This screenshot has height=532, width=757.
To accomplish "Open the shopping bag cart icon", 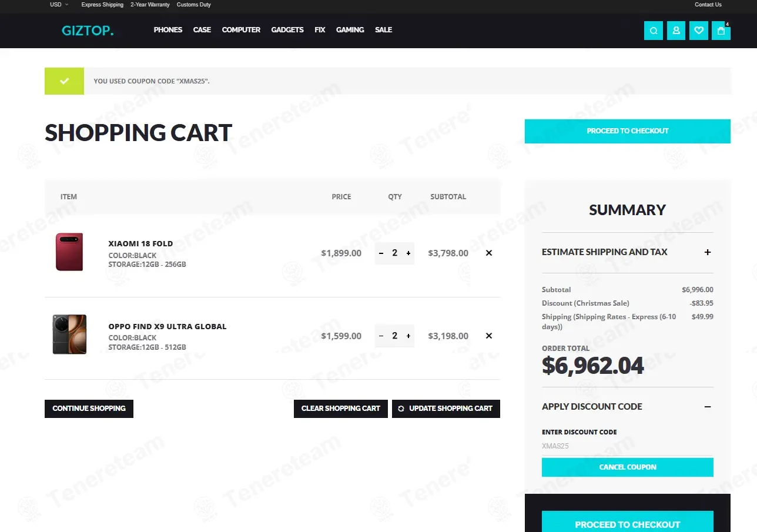I will [x=721, y=31].
